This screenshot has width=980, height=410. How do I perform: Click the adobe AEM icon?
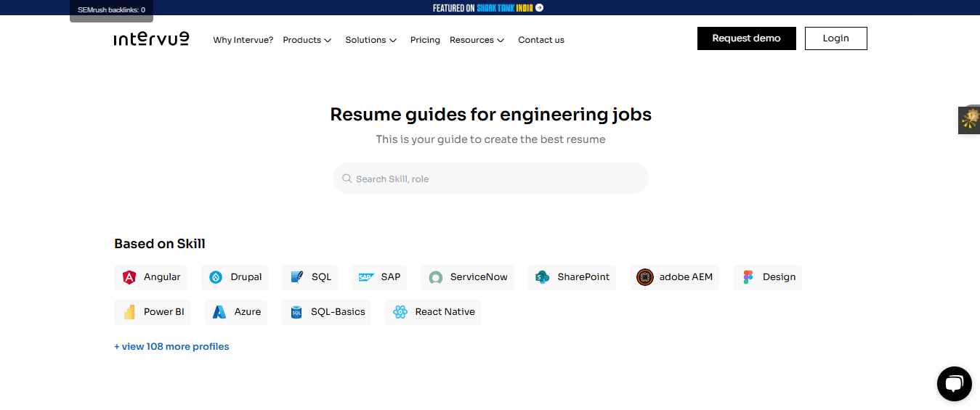(x=644, y=277)
